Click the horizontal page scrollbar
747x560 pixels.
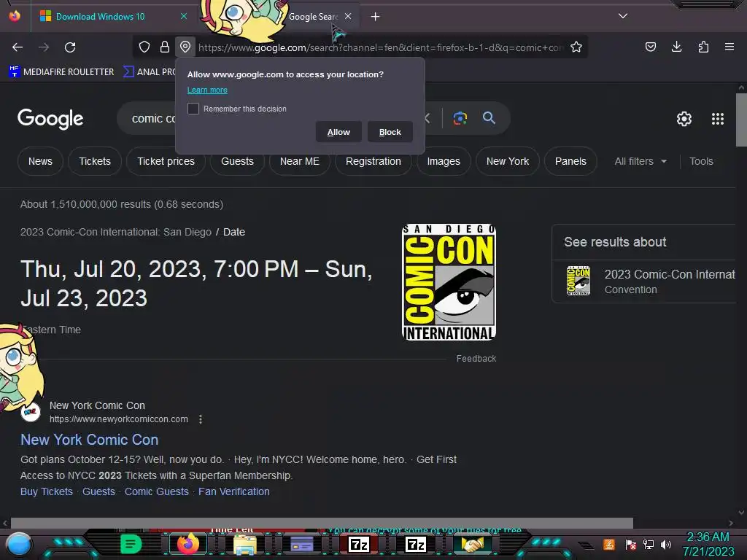[x=322, y=523]
